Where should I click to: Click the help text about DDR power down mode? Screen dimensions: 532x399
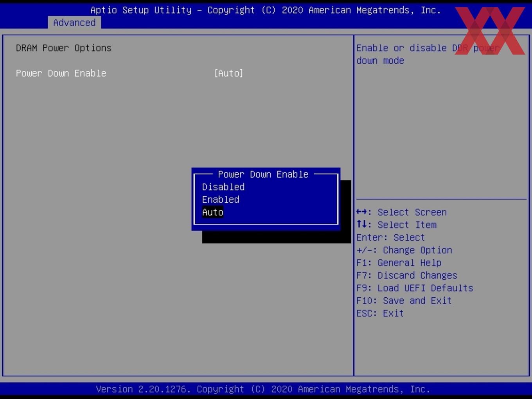[428, 54]
